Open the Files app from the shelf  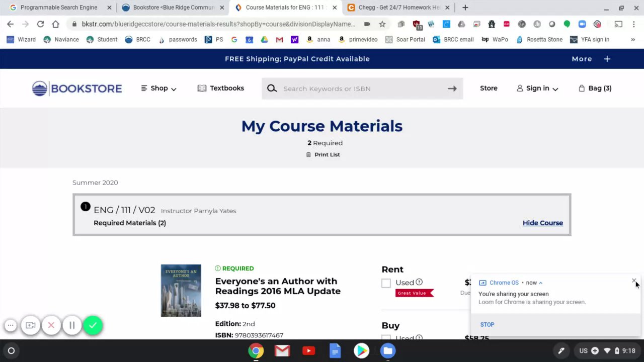[x=387, y=351]
